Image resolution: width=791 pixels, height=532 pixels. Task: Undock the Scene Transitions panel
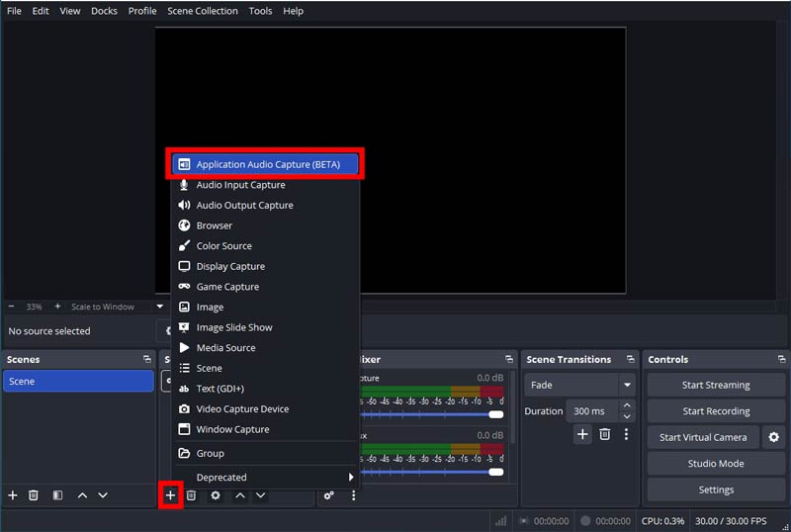(631, 359)
